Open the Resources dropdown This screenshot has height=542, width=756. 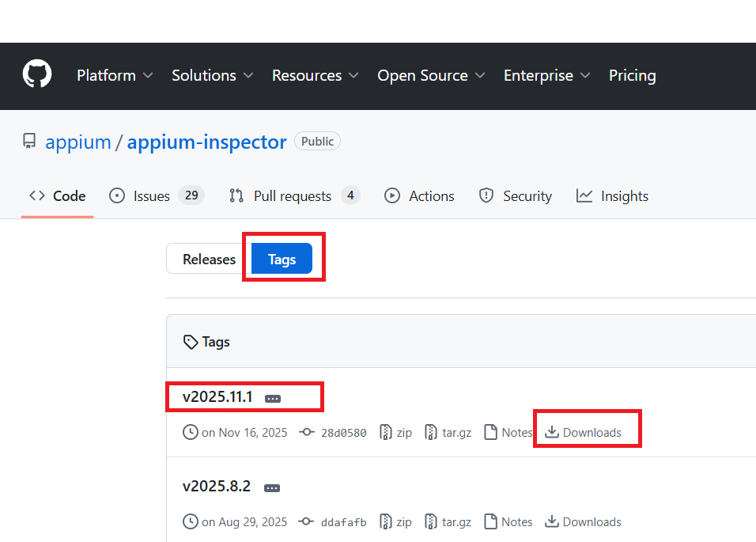315,76
